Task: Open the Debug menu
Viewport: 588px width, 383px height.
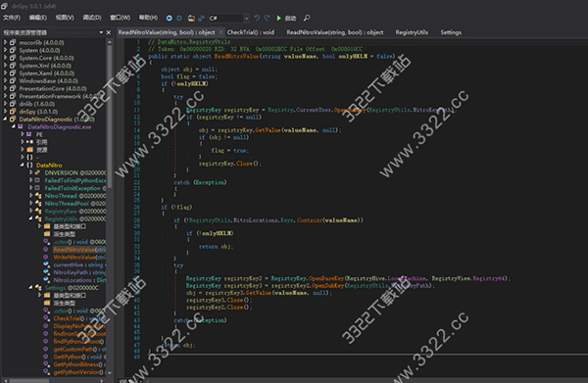Action: tap(92, 18)
